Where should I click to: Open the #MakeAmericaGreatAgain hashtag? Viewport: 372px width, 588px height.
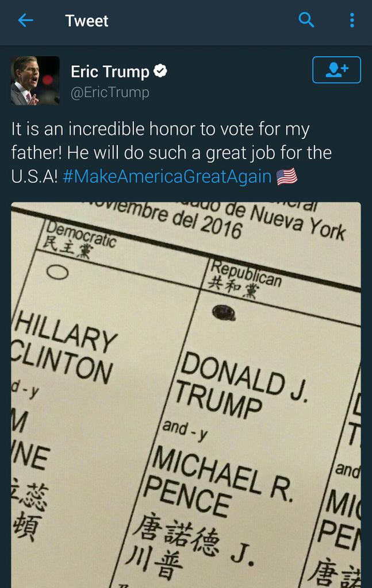[x=166, y=176]
